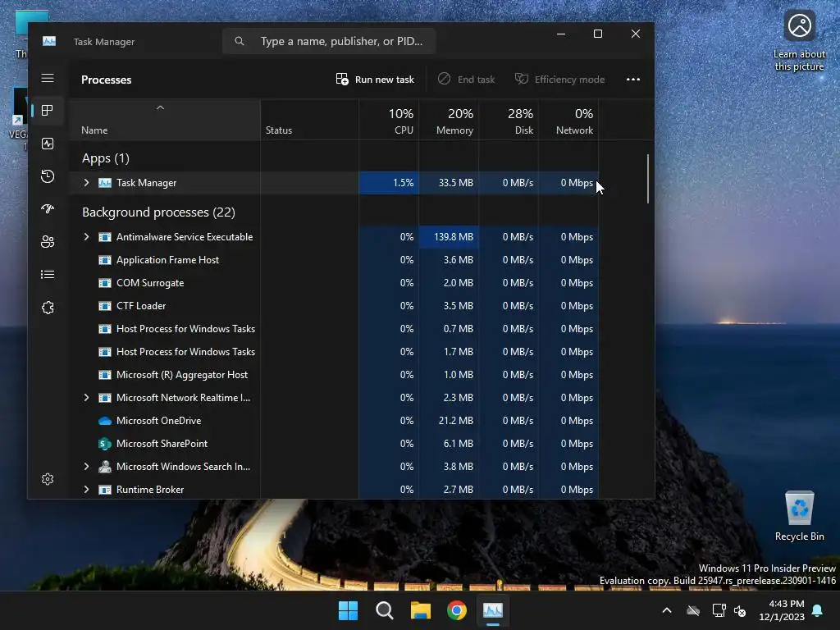Focus the name, publisher, or PID search box

point(329,41)
